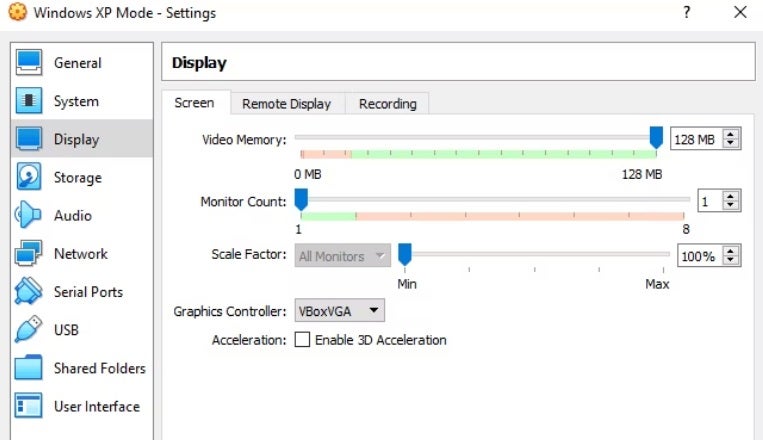The height and width of the screenshot is (440, 763).
Task: Enable 3D Acceleration checkbox
Action: click(x=302, y=339)
